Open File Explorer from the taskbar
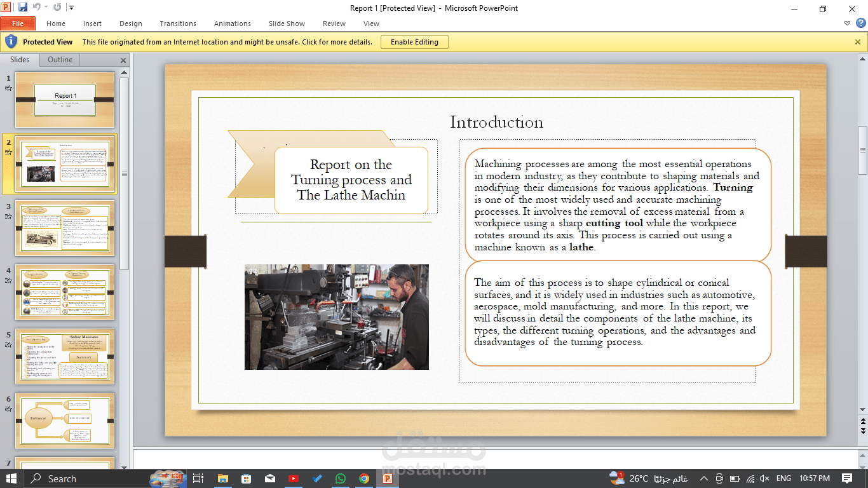The height and width of the screenshot is (488, 868). click(x=222, y=478)
